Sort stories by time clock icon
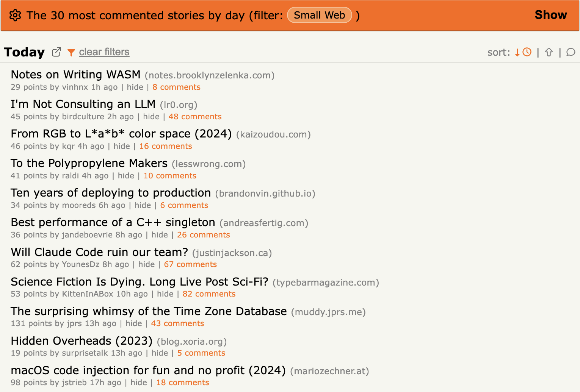This screenshot has width=580, height=392. click(527, 52)
